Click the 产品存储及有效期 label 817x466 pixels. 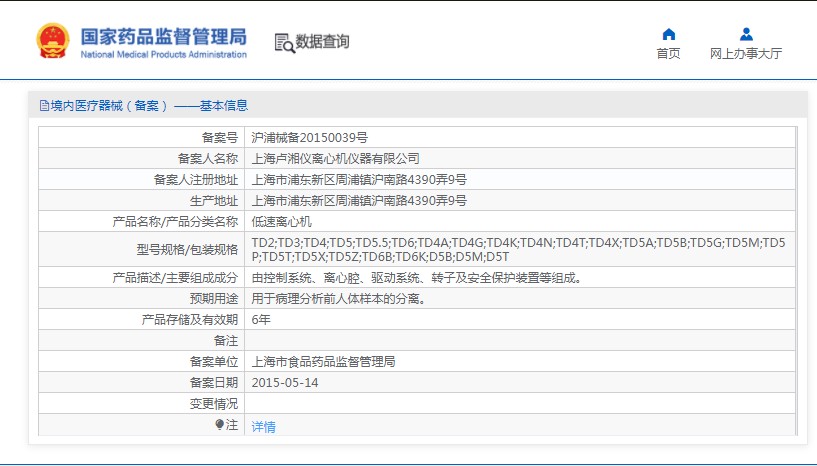click(190, 320)
